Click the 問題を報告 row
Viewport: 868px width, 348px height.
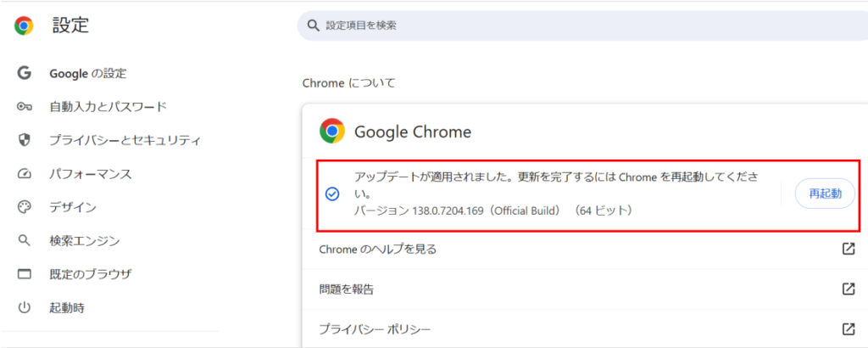(x=347, y=289)
